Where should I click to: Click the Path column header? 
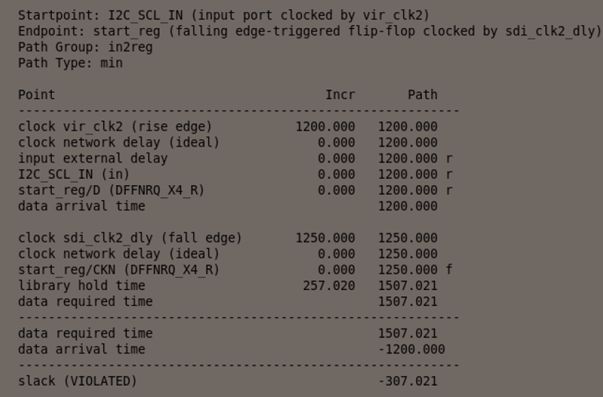tap(423, 95)
